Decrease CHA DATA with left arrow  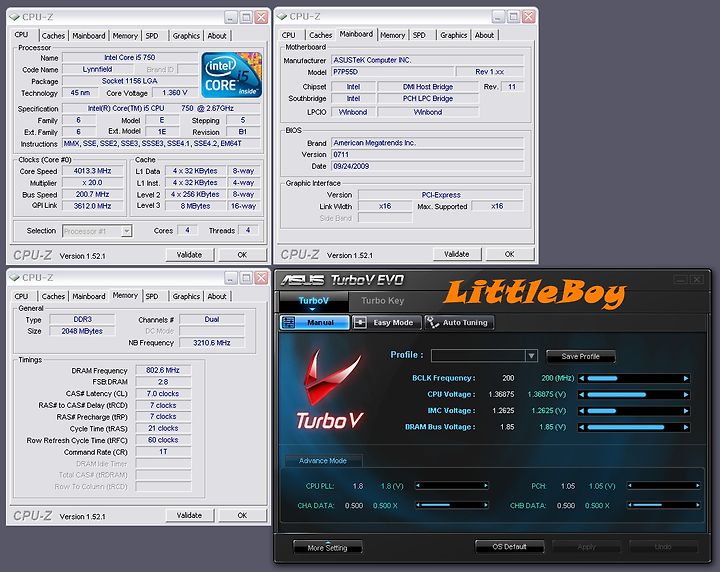418,505
